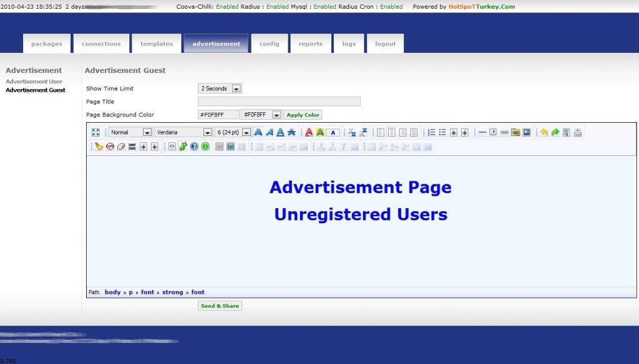
Task: Insert a bulleted list
Action: [x=442, y=132]
